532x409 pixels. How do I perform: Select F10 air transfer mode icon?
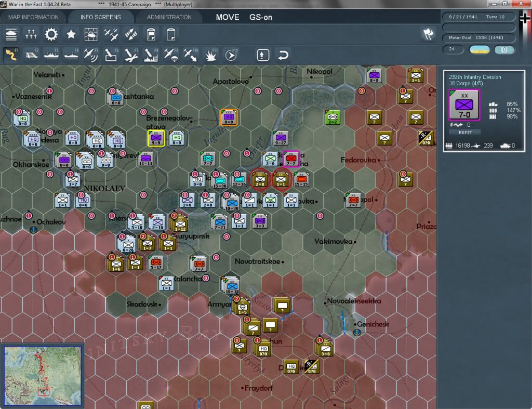point(191,55)
